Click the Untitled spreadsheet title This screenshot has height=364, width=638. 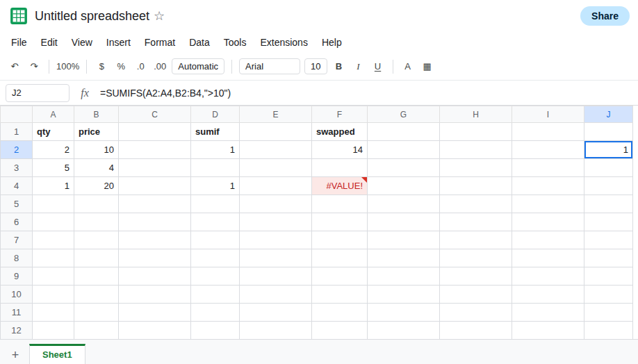coord(92,16)
